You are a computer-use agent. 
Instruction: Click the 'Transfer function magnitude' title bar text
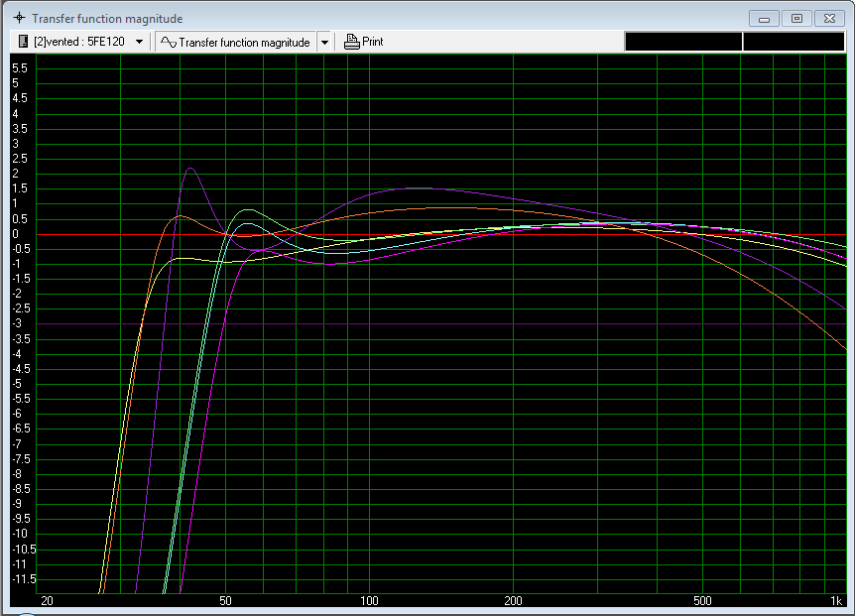pos(107,19)
